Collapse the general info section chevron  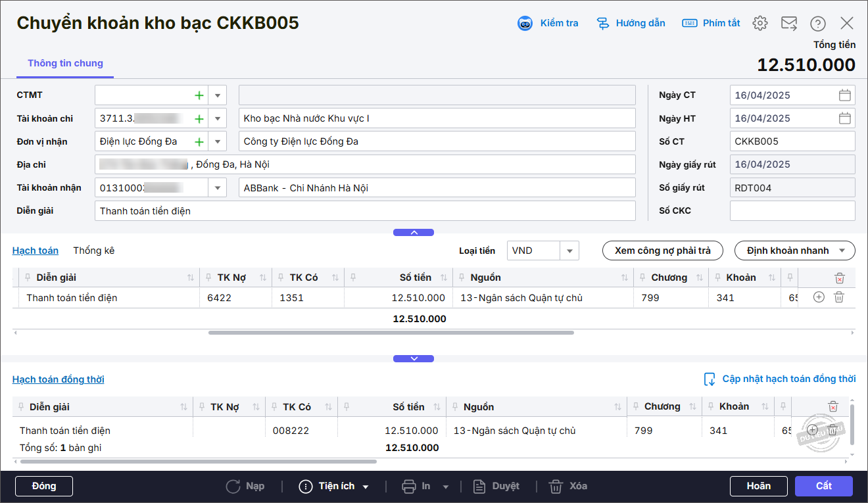point(414,232)
